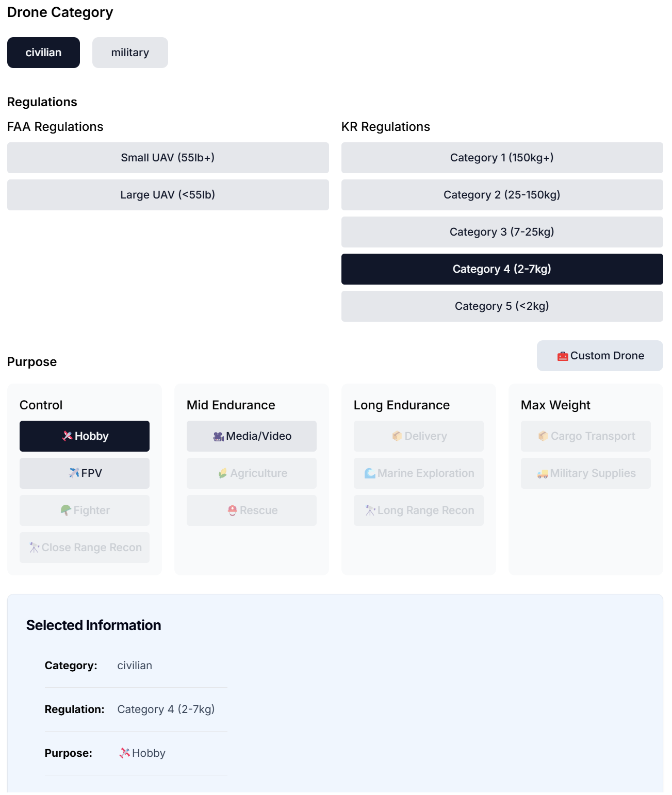Click the FPV airplane icon
Image resolution: width=672 pixels, height=795 pixels.
[74, 473]
